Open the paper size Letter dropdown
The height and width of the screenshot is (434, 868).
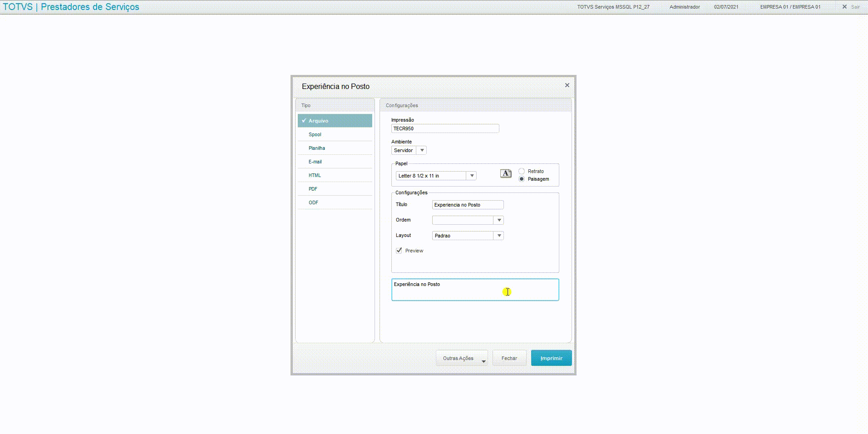pos(472,176)
